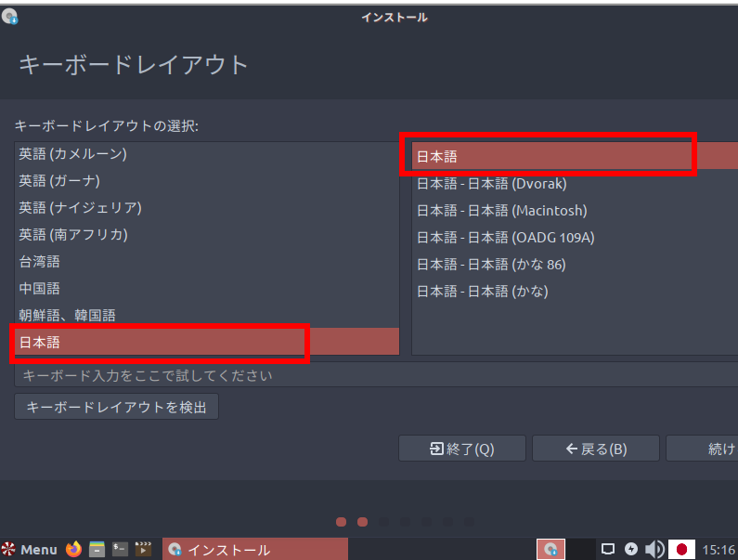Open the power manager tray icon

630,549
